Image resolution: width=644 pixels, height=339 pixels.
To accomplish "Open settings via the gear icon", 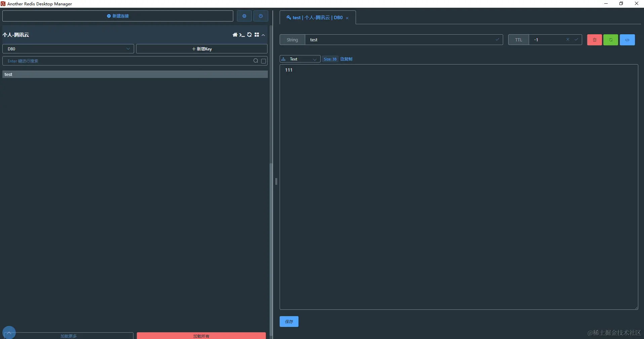I will tap(244, 16).
